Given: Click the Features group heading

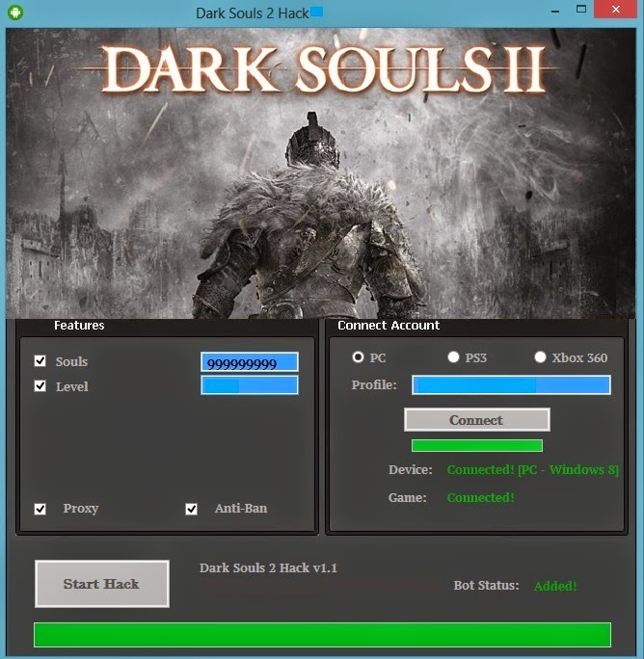Looking at the screenshot, I should [79, 326].
